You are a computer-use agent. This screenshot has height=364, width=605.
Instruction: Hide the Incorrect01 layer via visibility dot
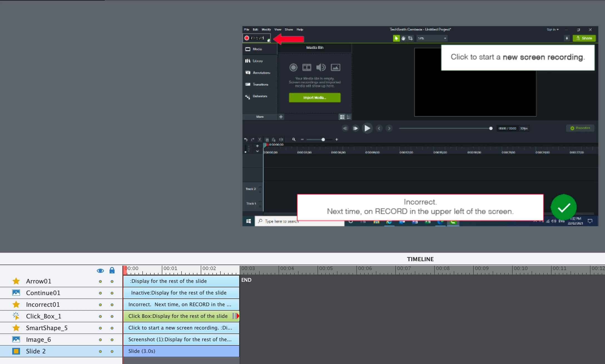pyautogui.click(x=100, y=305)
